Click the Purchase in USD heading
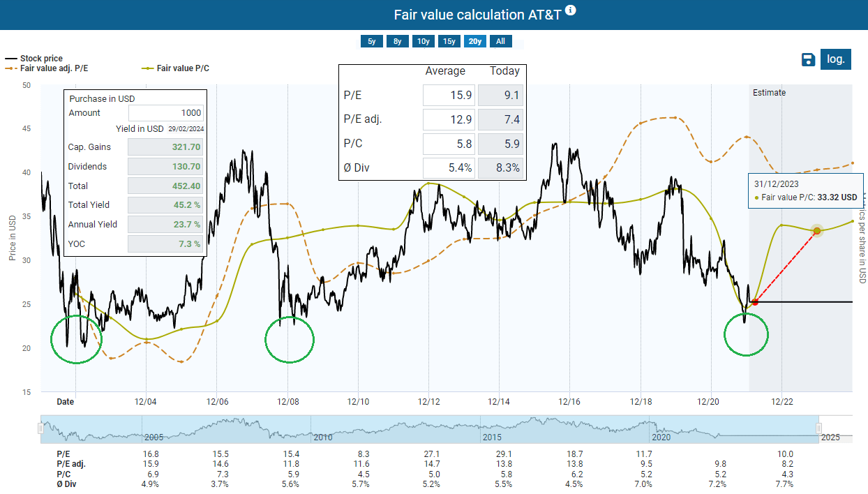 [x=102, y=99]
